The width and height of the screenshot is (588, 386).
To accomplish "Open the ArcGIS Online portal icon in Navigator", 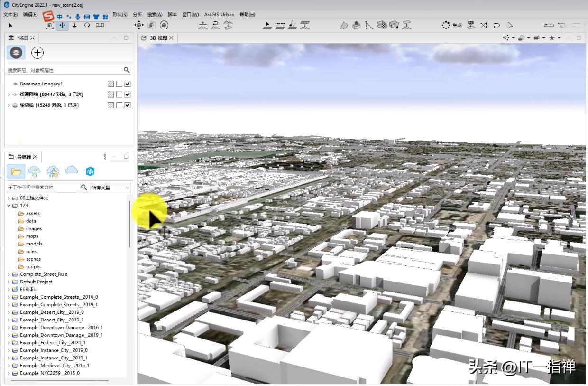I will click(90, 171).
